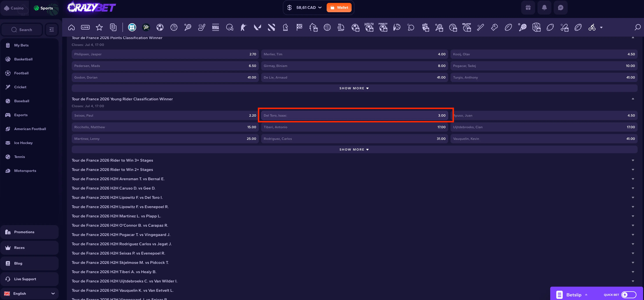Open the gift rewards icon
Screen dimensions: 644x300
coord(528,8)
